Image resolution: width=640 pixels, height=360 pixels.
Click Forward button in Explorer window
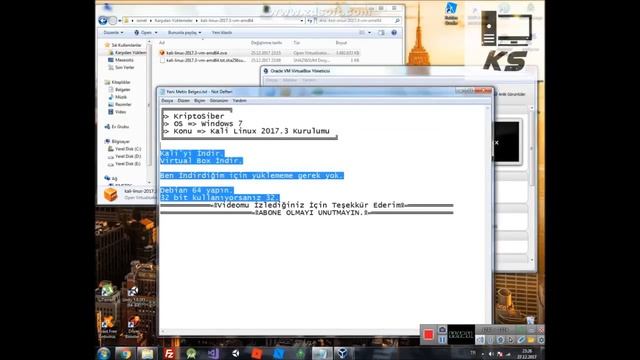[113, 20]
